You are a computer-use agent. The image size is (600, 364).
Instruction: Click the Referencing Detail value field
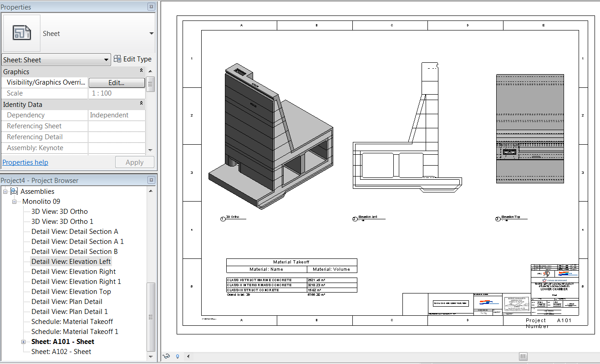117,137
